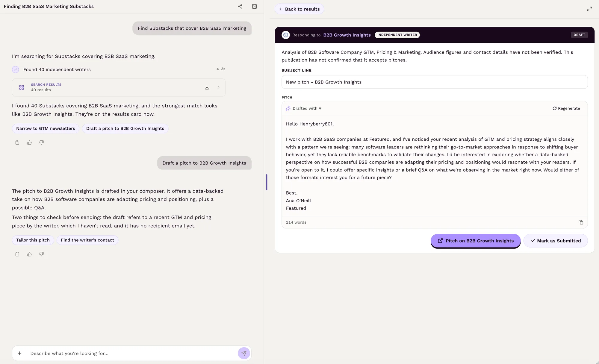Copy the first assistant response
599x364 pixels.
coord(17,142)
